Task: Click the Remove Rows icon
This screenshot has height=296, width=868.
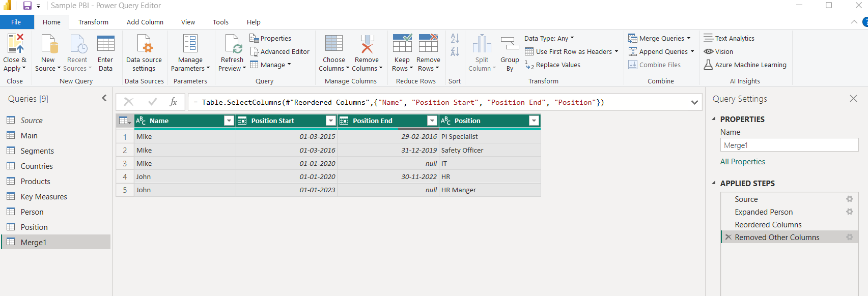Action: (x=428, y=44)
